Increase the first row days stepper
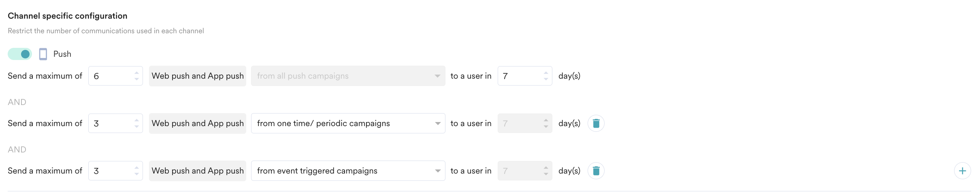 pos(546,73)
